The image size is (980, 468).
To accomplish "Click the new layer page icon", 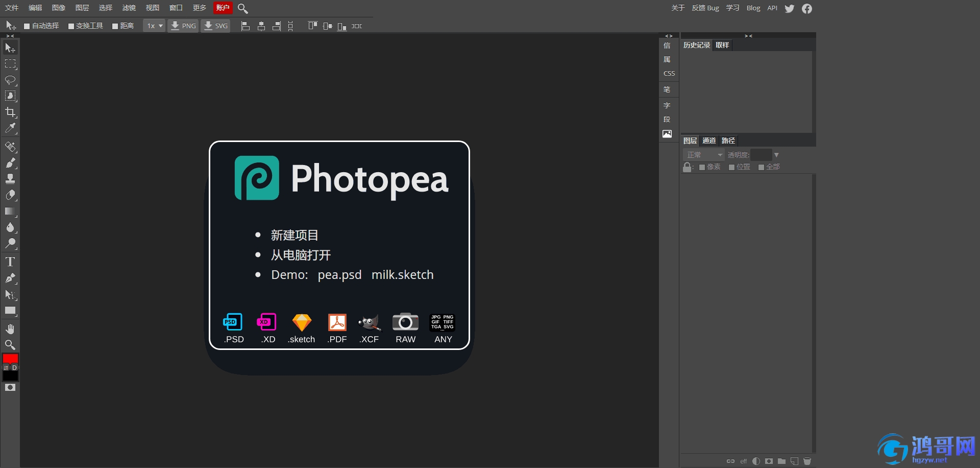I will coord(794,461).
